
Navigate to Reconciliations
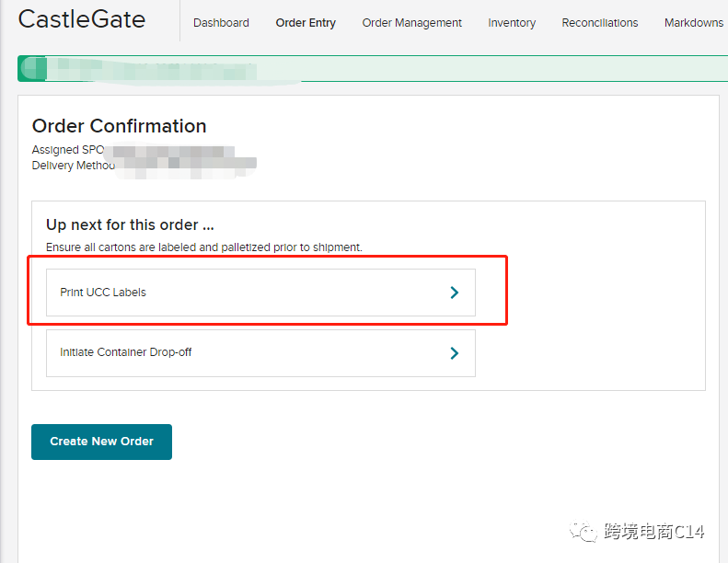coord(600,23)
